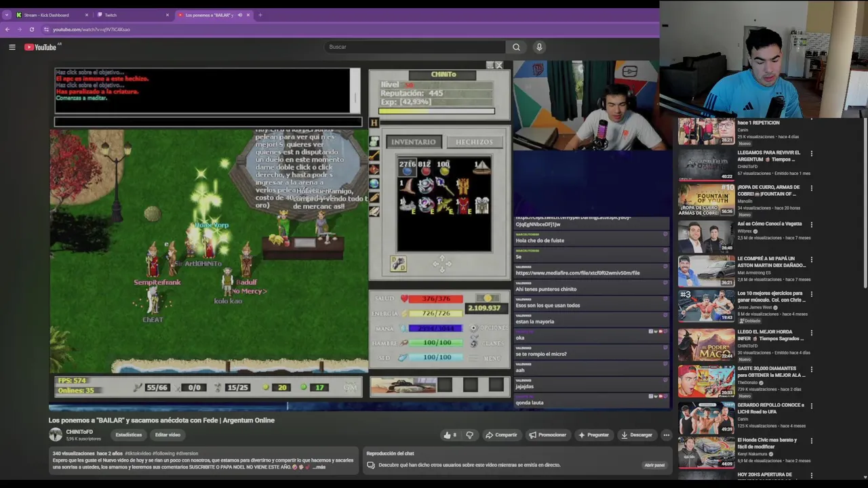This screenshot has width=868, height=488.
Task: Open options for 'LLEGO EL MEJOR HORDA' video
Action: point(811,333)
